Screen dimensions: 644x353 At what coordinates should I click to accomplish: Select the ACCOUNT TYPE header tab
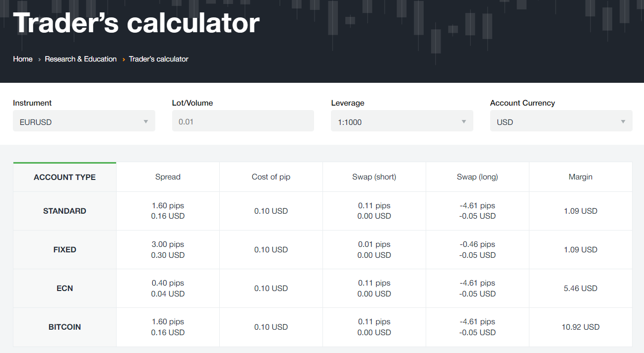[64, 177]
